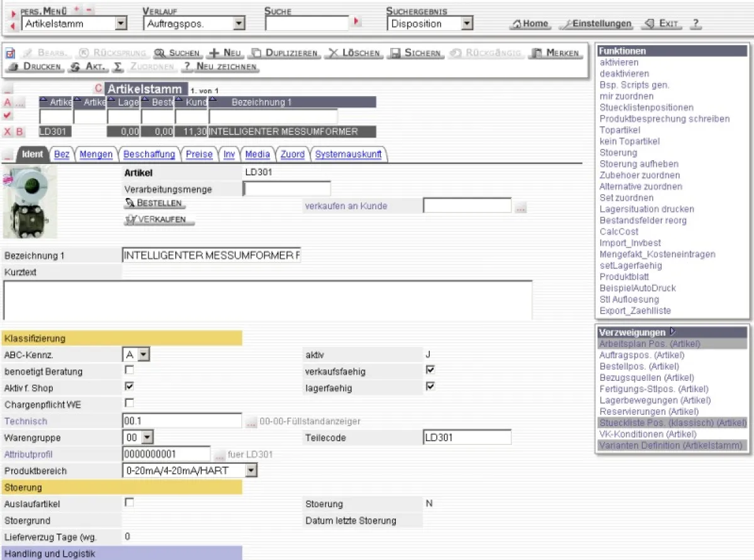Switch to the Bez tab
The height and width of the screenshot is (560, 754).
click(62, 155)
